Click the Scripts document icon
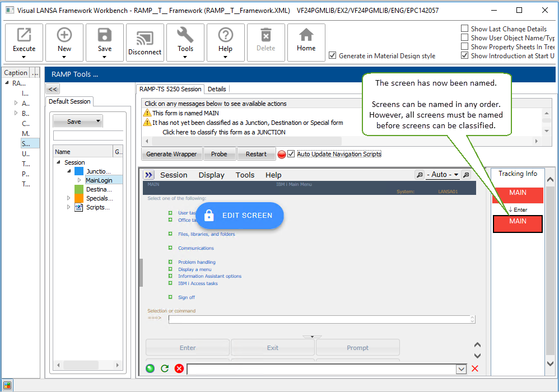 coord(79,207)
